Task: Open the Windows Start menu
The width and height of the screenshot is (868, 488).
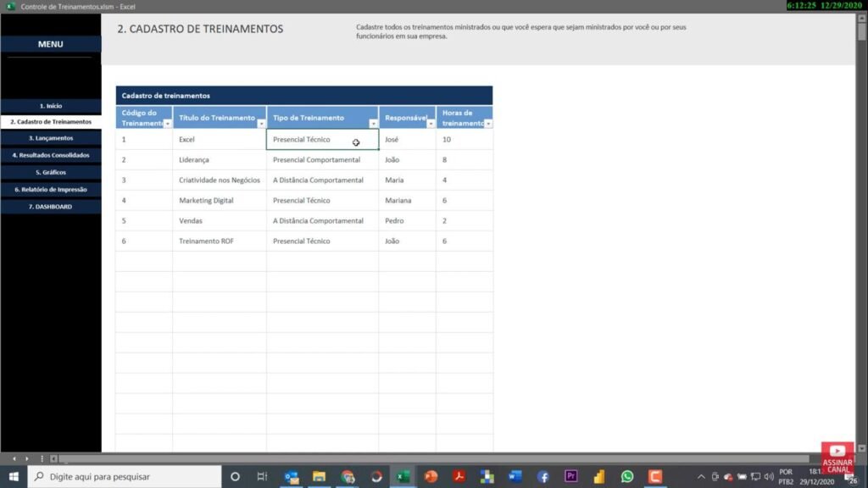Action: [14, 476]
